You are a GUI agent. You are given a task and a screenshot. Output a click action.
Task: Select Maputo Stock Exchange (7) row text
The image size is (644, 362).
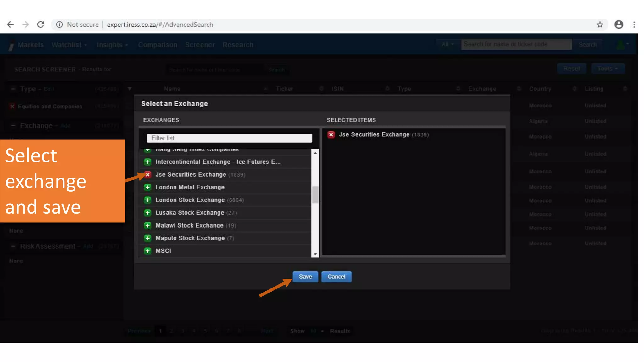click(195, 238)
